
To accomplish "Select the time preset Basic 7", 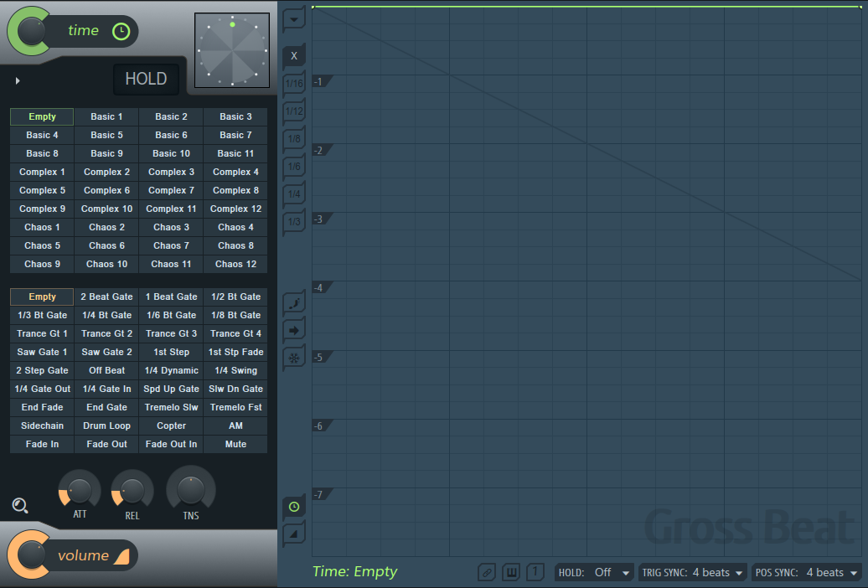I will tap(235, 135).
